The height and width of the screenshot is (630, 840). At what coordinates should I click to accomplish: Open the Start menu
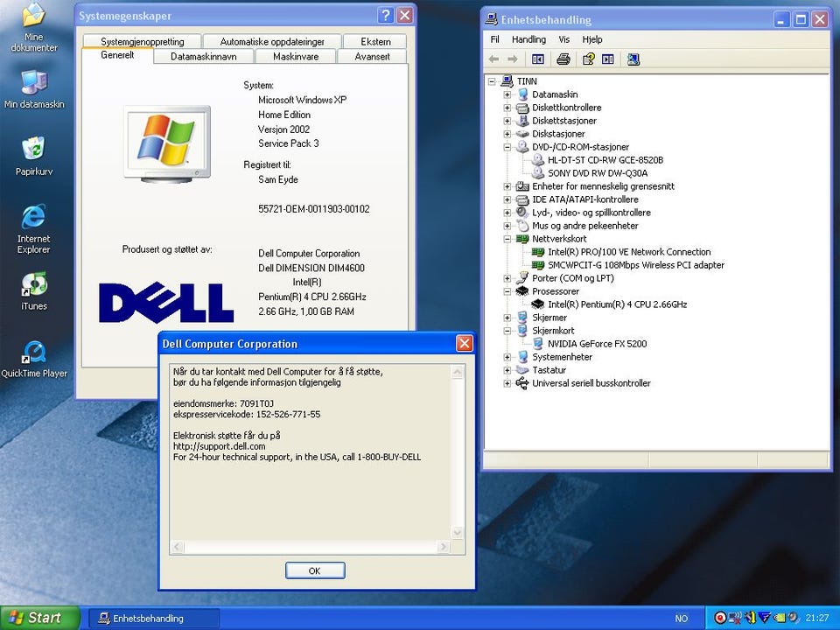(39, 618)
